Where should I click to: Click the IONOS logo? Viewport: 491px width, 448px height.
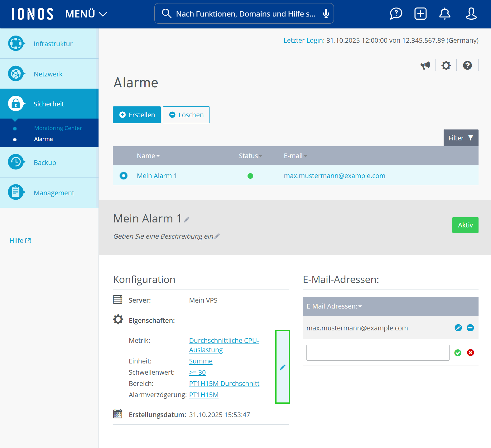click(x=32, y=14)
